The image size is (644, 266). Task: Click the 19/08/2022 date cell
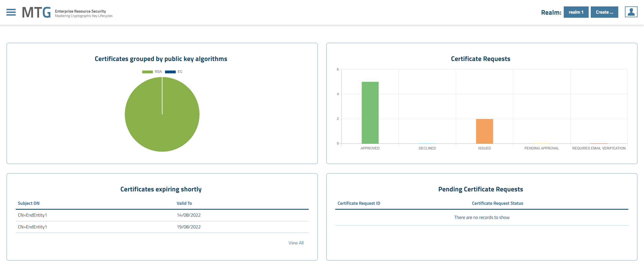189,227
